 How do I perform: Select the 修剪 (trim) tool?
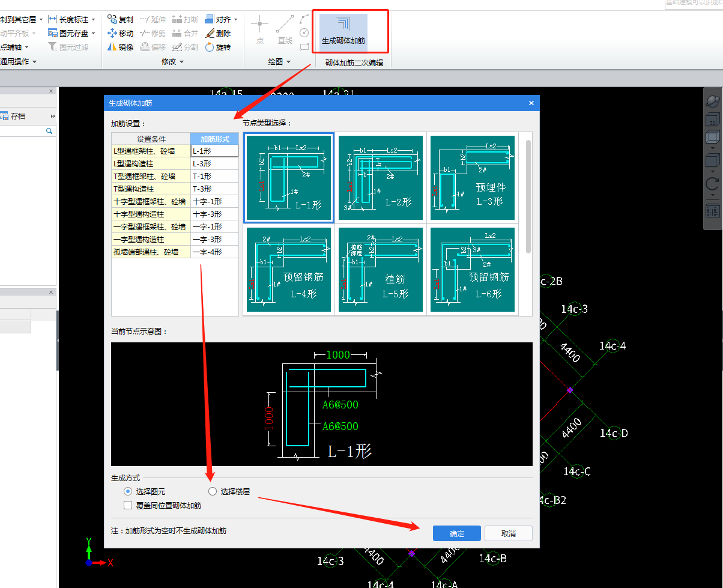tap(153, 34)
